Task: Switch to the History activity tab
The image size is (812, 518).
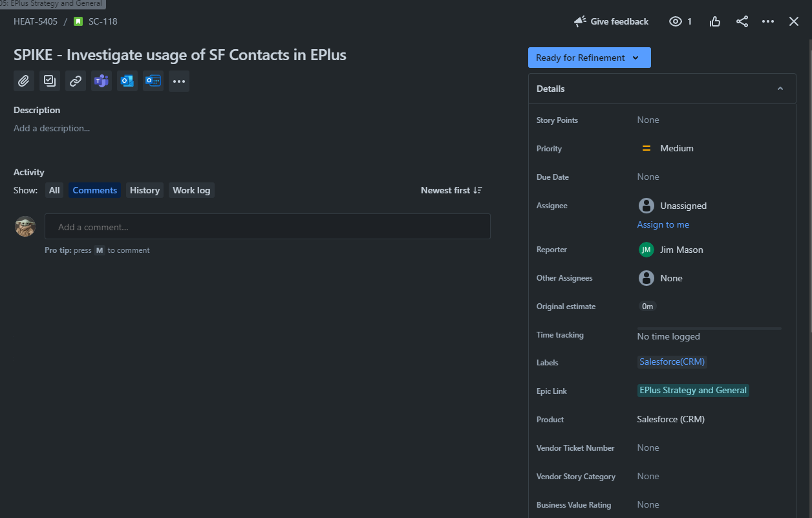Action: pos(145,190)
